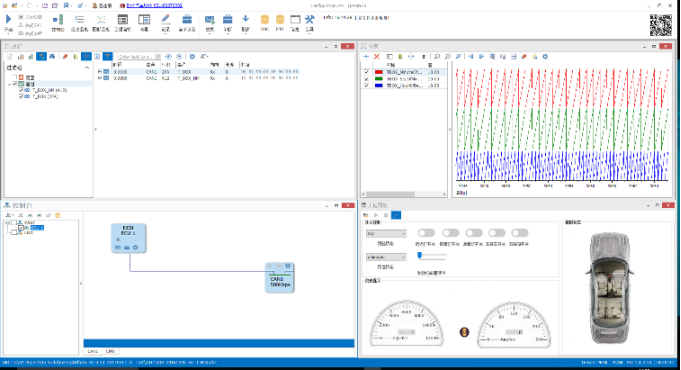Uncheck the red signal row checkbox
This screenshot has width=681, height=370.
click(x=366, y=72)
